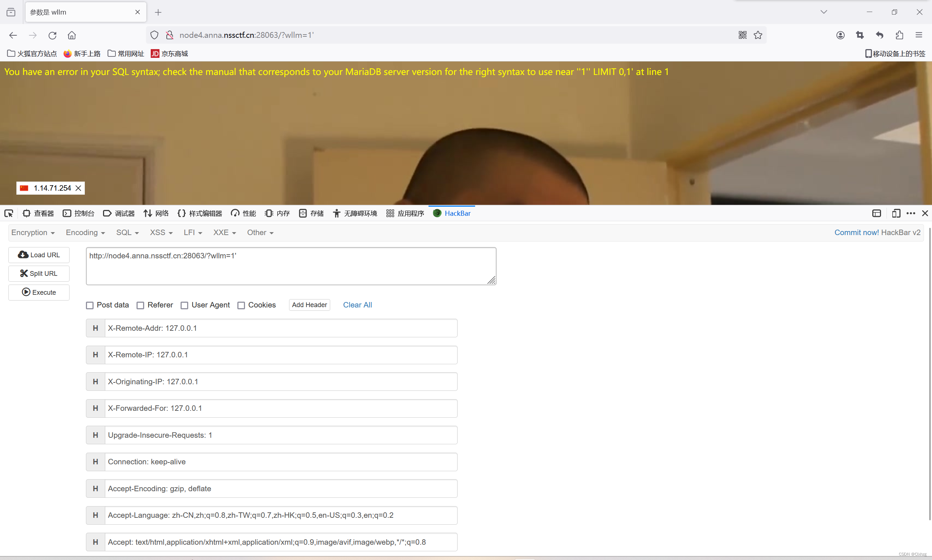The width and height of the screenshot is (932, 560).
Task: Check the Referer checkbox
Action: point(141,305)
